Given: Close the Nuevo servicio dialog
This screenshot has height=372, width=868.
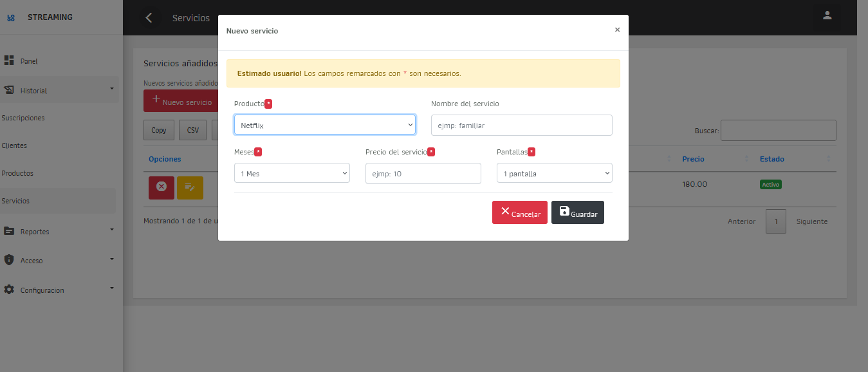Looking at the screenshot, I should coord(617,30).
